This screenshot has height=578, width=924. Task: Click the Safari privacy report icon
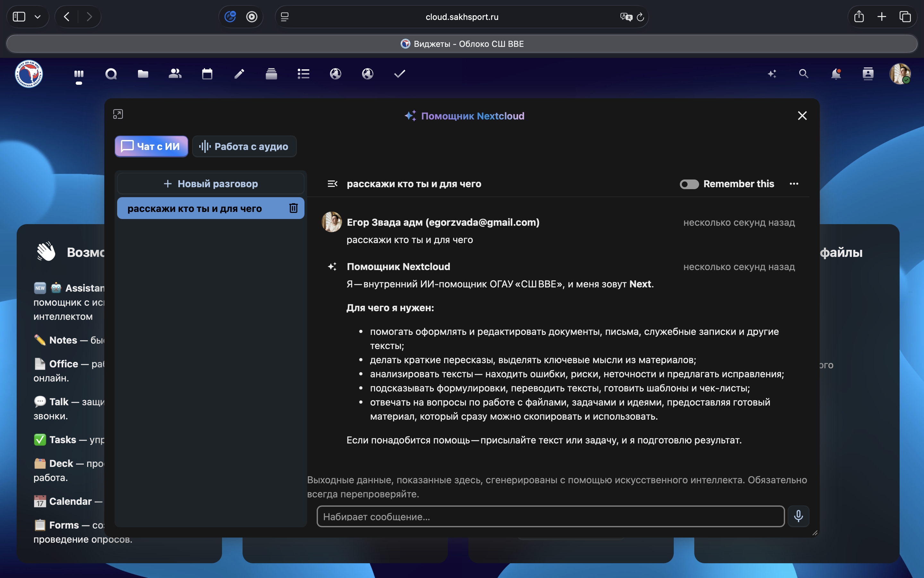click(x=230, y=17)
